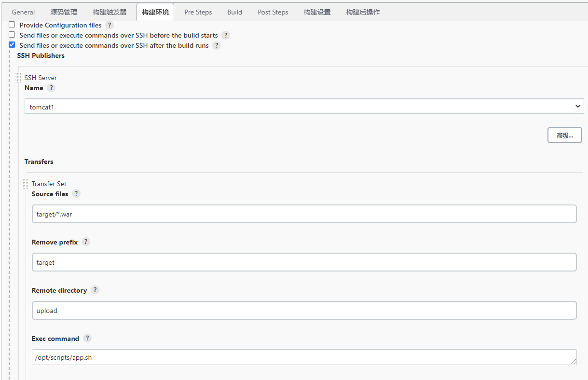Click the Transfer Set drag handle
588x380 pixels.
(x=26, y=182)
